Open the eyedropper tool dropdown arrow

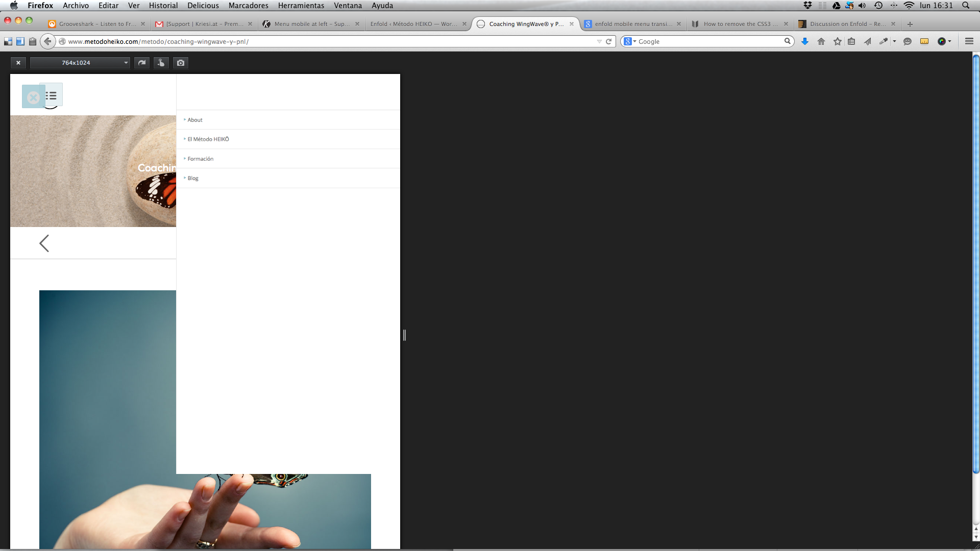pyautogui.click(x=894, y=41)
